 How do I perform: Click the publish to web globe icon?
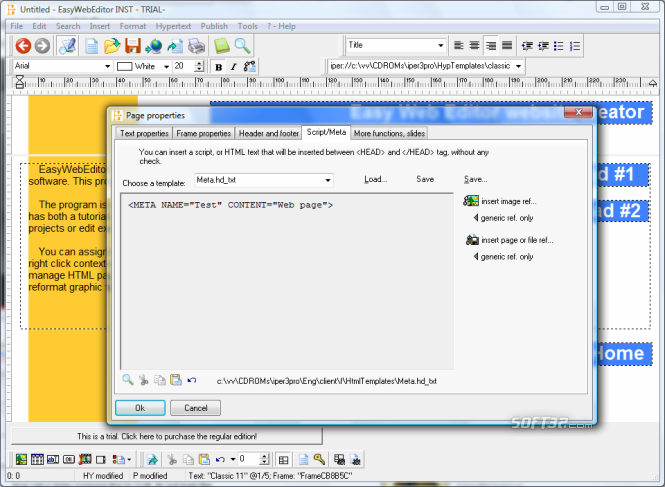154,46
